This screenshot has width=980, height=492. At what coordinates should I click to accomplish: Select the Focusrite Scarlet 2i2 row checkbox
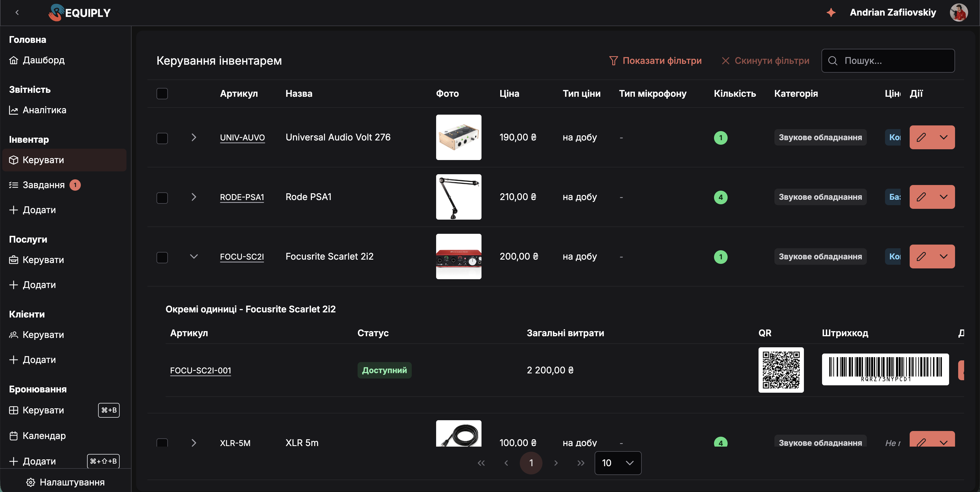coord(162,257)
